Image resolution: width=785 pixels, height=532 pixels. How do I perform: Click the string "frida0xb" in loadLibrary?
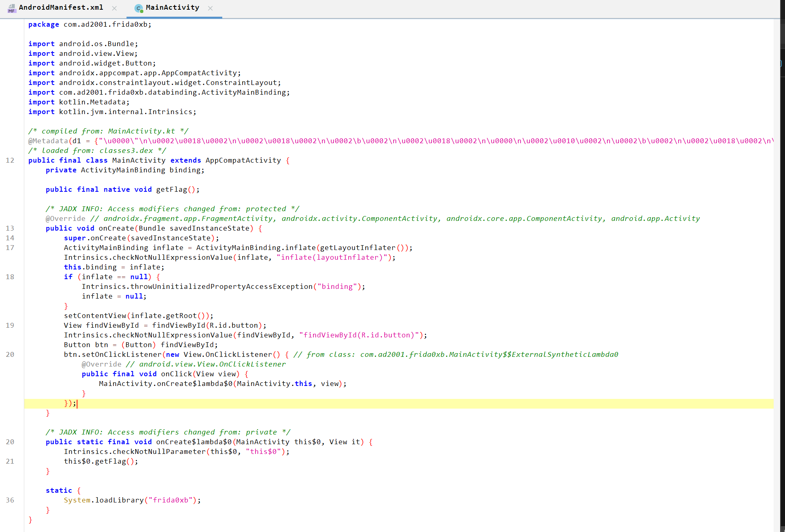coord(170,500)
